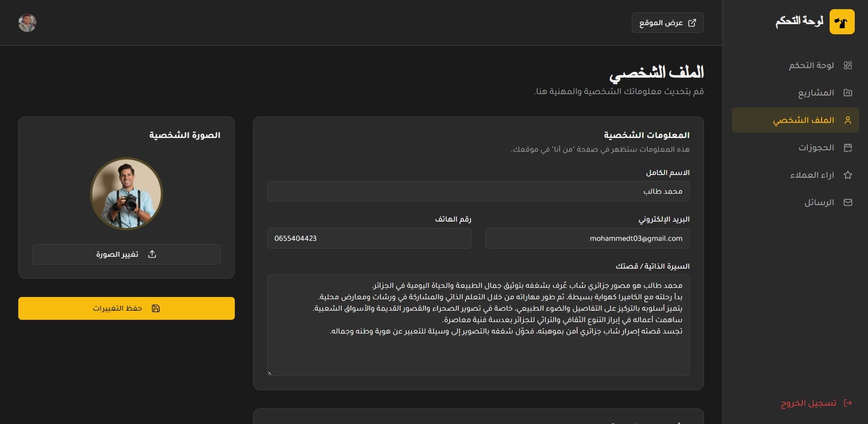Open the dashboard grid icon in the sidebar

[848, 65]
